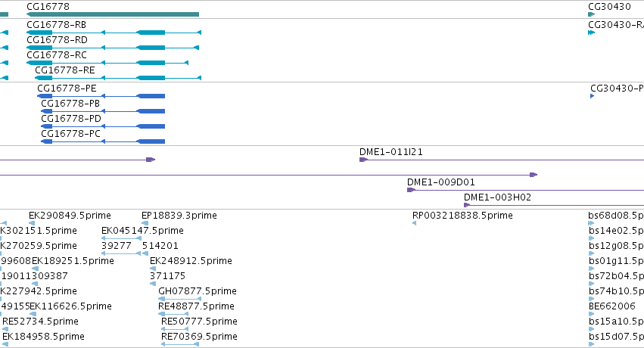Image resolution: width=644 pixels, height=348 pixels.
Task: Click the bs68d08 EST label
Action: (x=616, y=216)
